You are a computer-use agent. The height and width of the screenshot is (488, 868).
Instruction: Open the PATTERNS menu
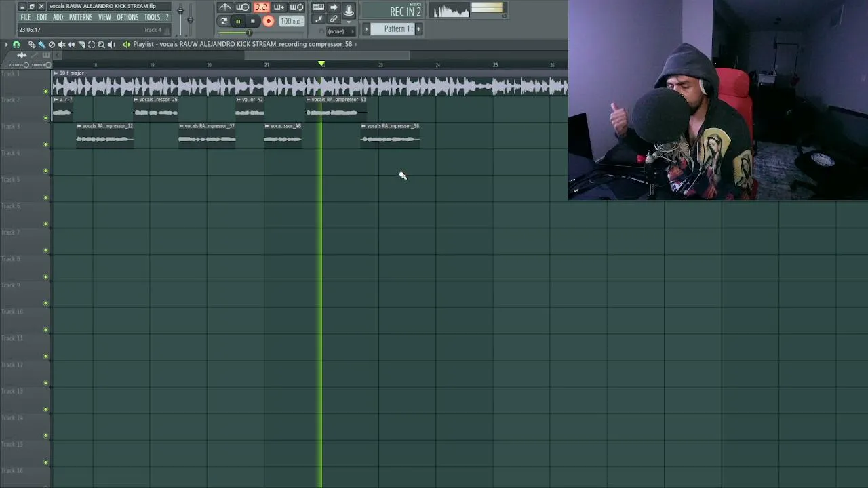click(x=81, y=17)
